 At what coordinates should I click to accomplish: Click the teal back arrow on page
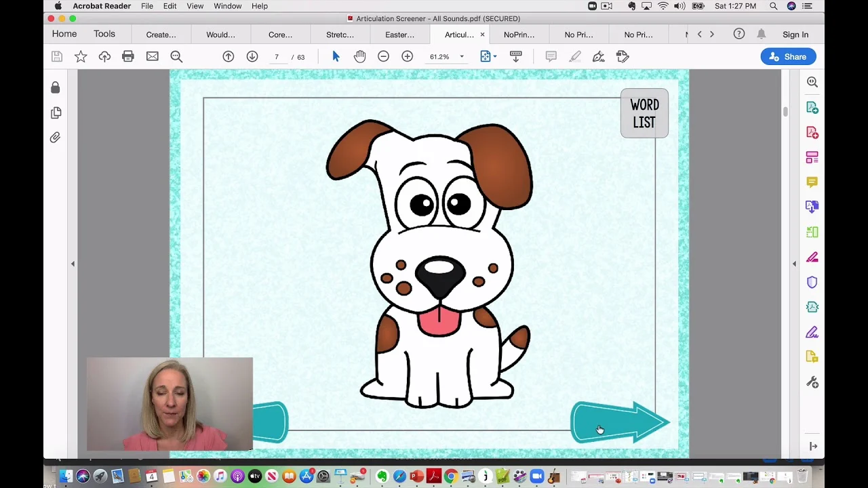point(271,422)
